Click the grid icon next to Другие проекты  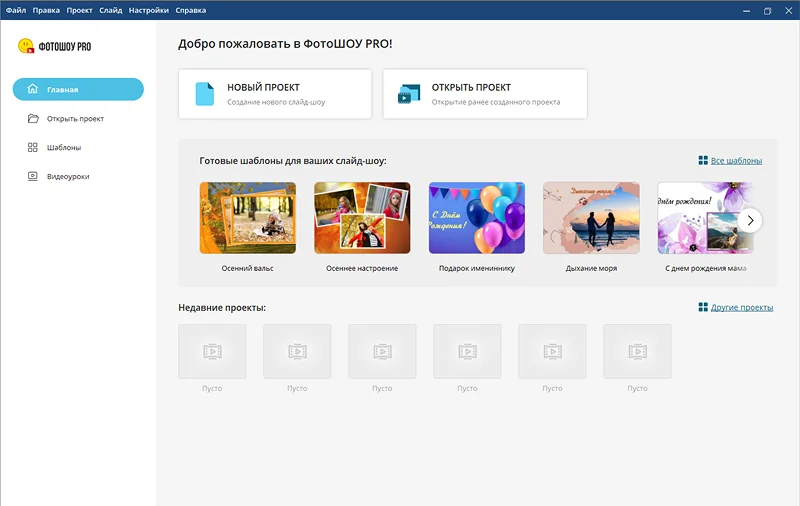(703, 307)
